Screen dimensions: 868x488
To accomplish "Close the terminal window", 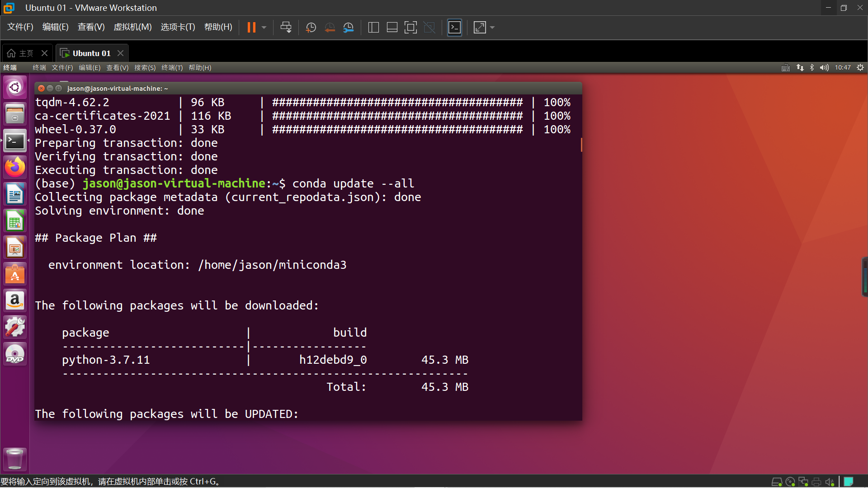I will [x=42, y=88].
